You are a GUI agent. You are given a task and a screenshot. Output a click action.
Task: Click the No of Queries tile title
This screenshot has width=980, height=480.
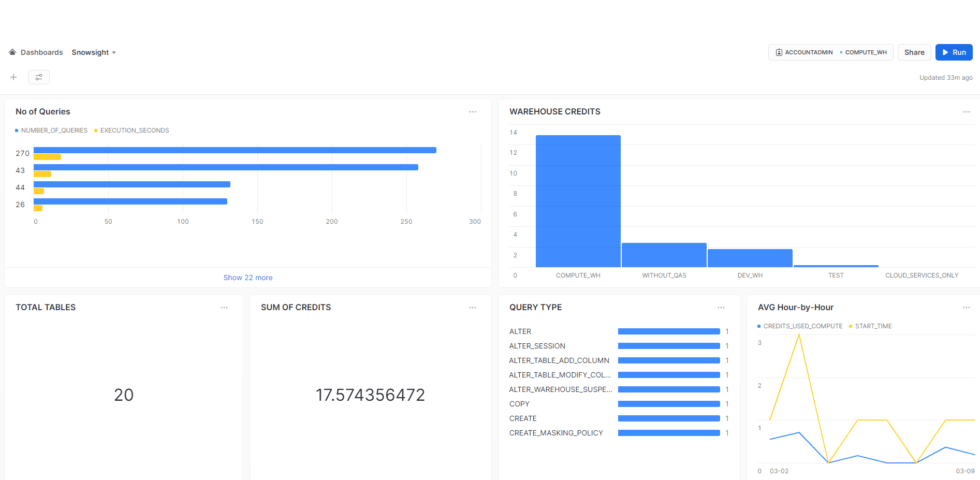click(x=42, y=112)
